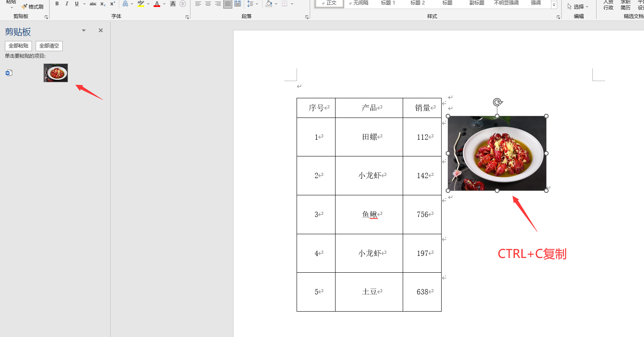Center align text
The image size is (644, 337).
point(208,4)
